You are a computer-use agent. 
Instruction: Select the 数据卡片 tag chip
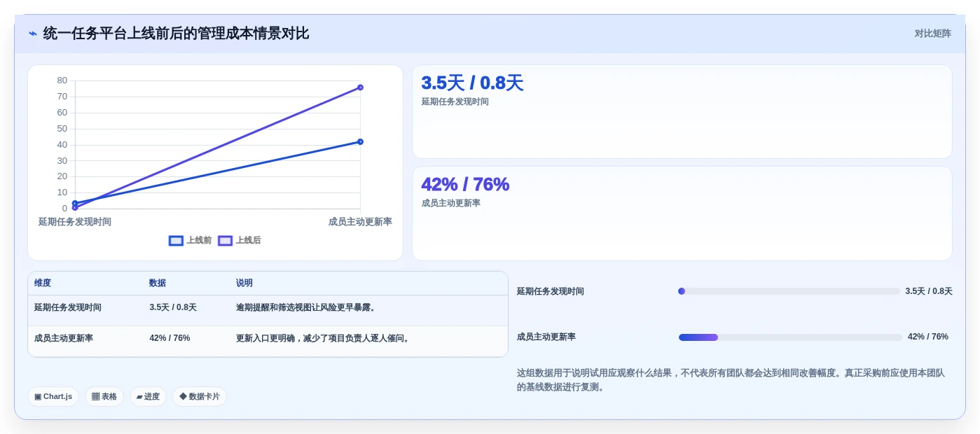click(200, 396)
